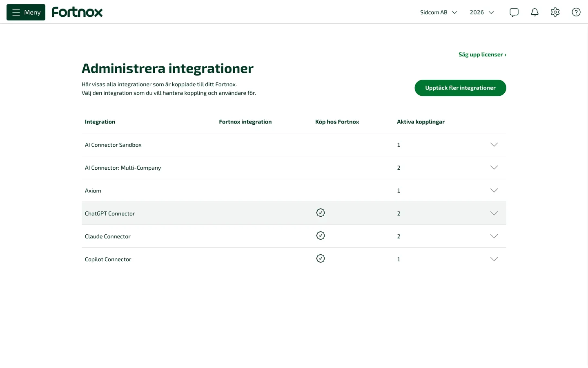588x368 pixels.
Task: Click the Fortnox integration column header
Action: coord(245,122)
